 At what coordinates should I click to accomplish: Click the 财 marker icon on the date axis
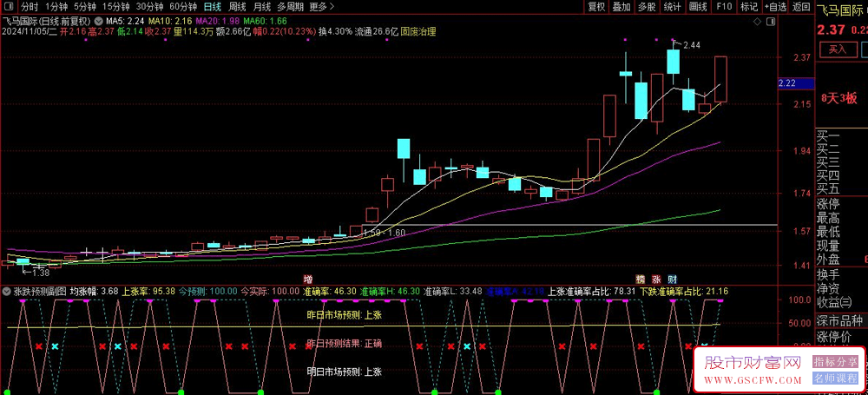tap(673, 280)
